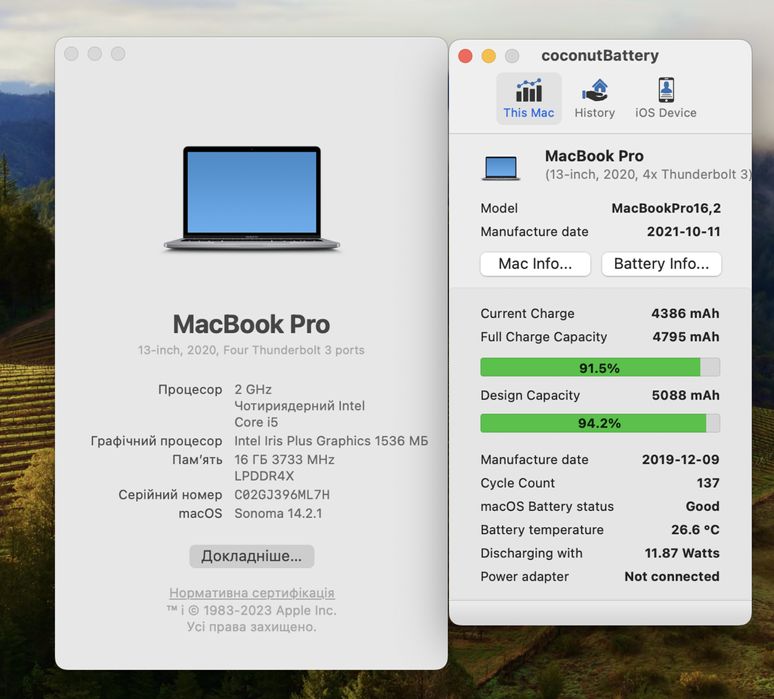Click the Current Charge value 4386 mAh
Image resolution: width=774 pixels, height=699 pixels.
pyautogui.click(x=685, y=313)
